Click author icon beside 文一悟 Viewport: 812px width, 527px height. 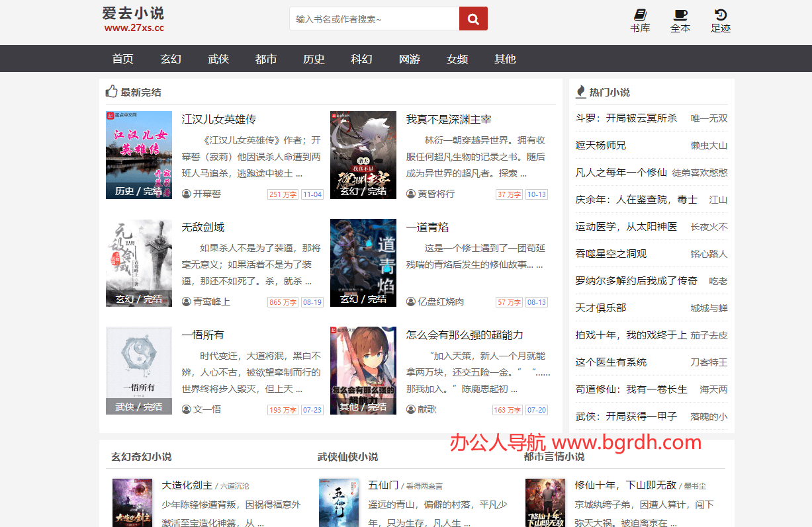point(187,409)
